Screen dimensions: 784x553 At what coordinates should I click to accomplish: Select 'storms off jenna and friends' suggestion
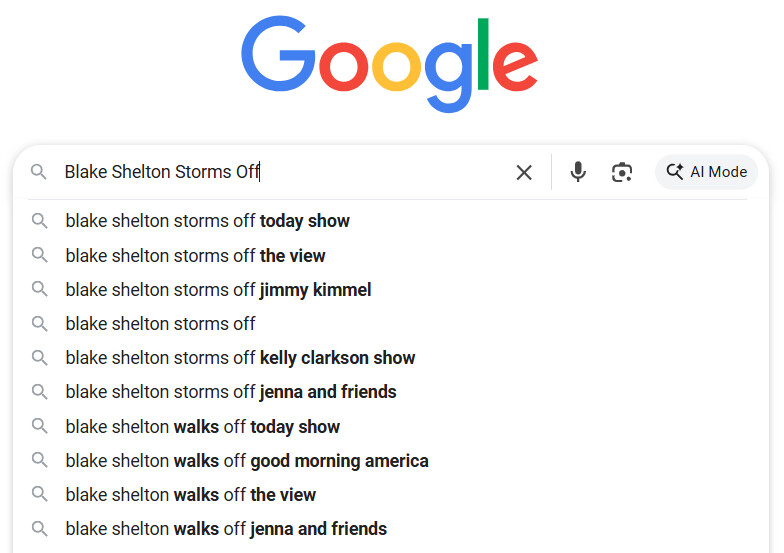(231, 392)
